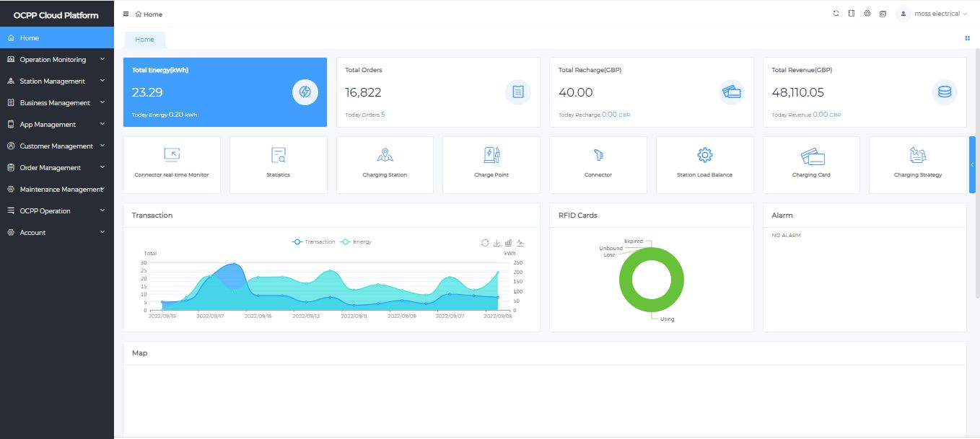
Task: Click the Unbound label in RFID chart
Action: (611, 249)
